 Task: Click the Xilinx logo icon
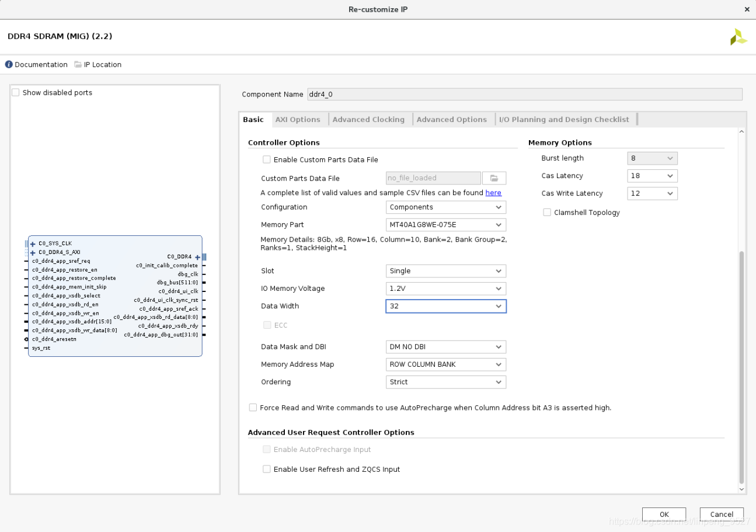tap(738, 37)
